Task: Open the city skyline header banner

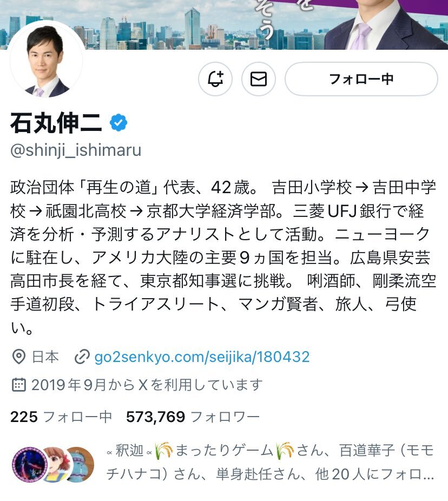Action: tap(224, 24)
